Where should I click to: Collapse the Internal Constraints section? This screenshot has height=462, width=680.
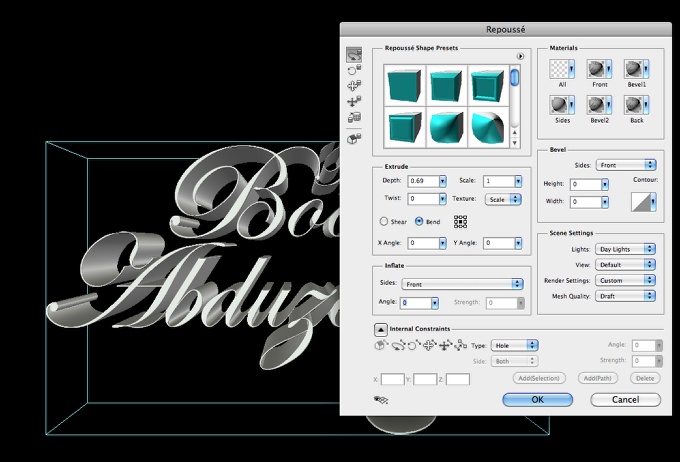[x=381, y=329]
